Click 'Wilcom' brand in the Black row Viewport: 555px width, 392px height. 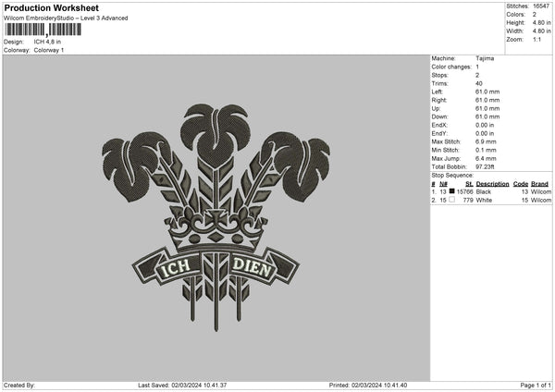pyautogui.click(x=541, y=191)
